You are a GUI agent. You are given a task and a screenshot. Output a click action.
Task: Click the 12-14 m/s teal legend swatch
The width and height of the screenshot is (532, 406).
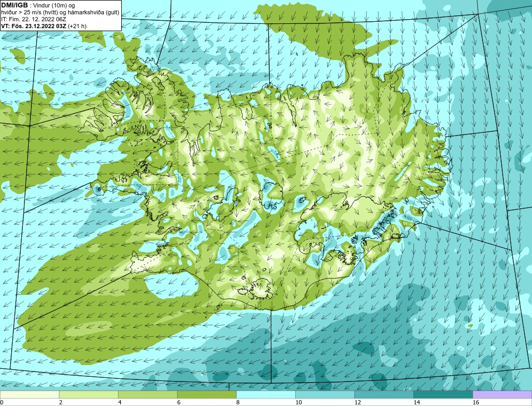[x=384, y=394]
